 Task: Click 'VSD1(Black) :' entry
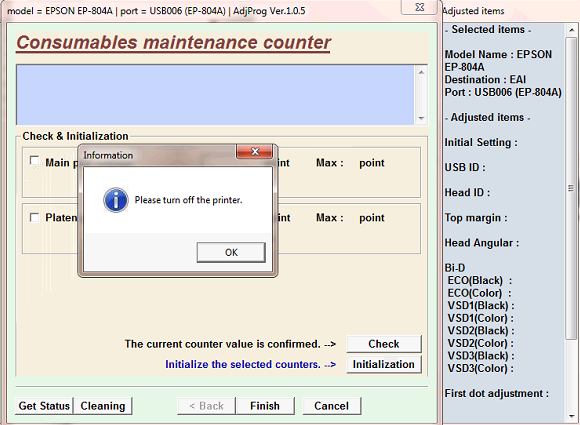(481, 306)
